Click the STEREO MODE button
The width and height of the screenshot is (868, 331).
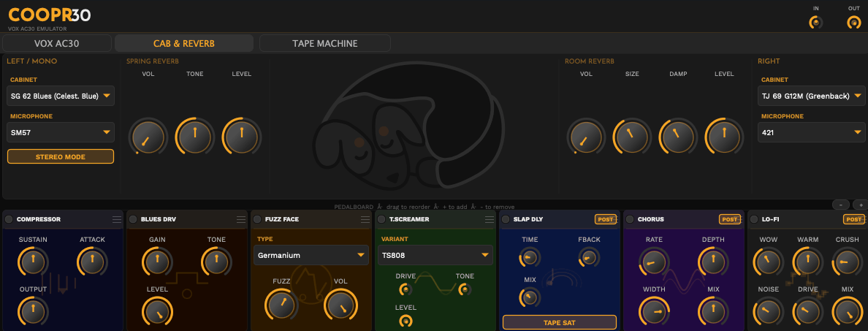[x=61, y=156]
